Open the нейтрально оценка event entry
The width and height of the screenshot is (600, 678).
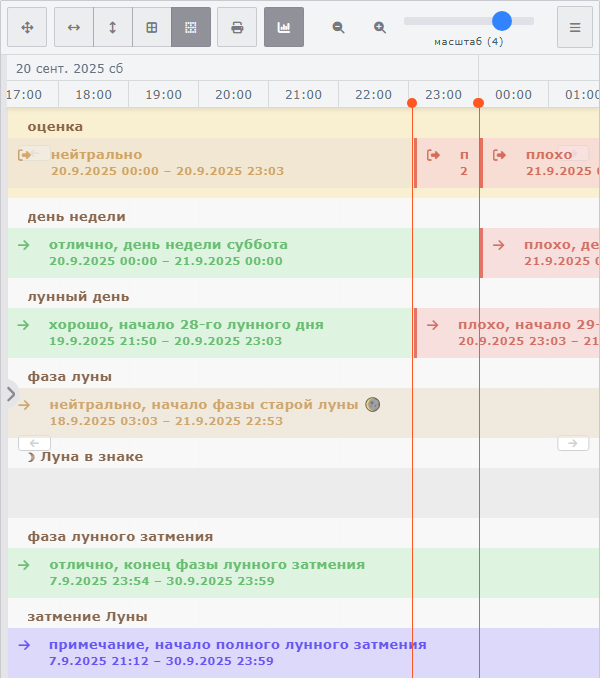click(96, 155)
